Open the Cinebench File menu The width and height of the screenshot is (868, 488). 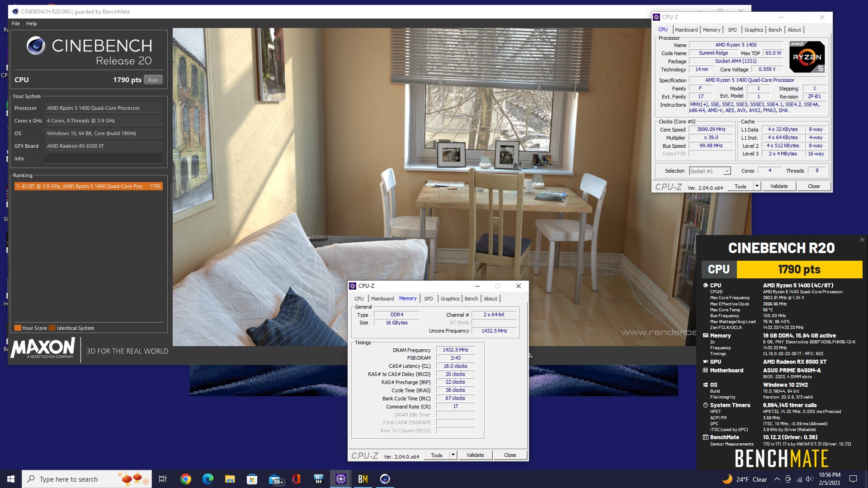16,23
